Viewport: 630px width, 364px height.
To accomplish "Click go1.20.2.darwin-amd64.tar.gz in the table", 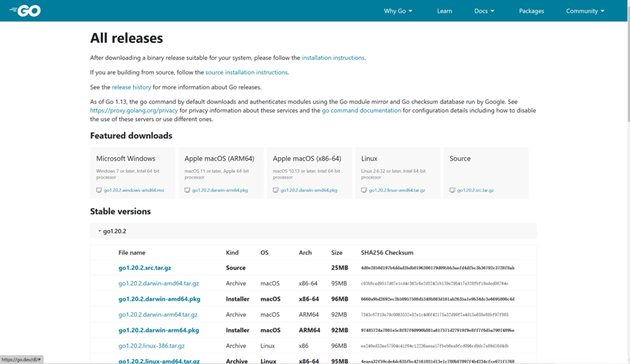I will click(158, 283).
